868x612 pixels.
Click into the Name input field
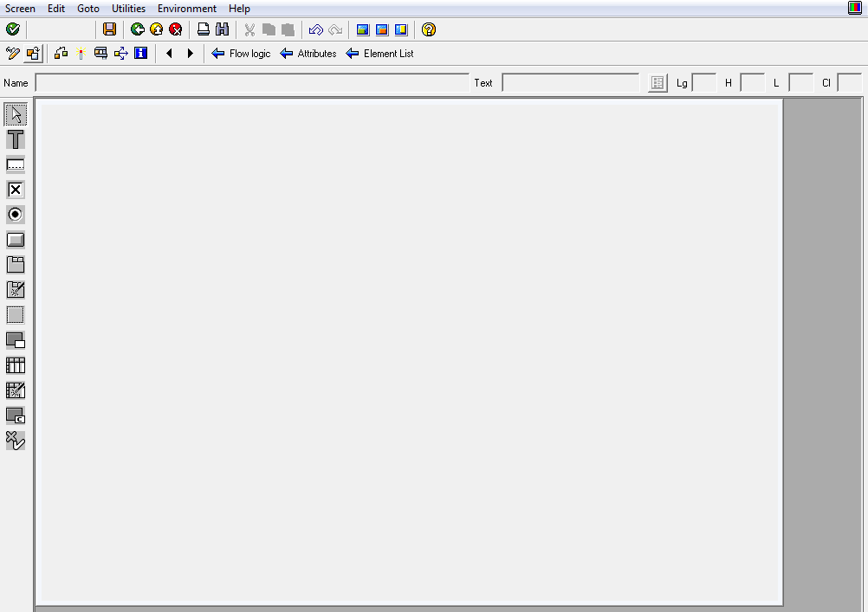[252, 83]
